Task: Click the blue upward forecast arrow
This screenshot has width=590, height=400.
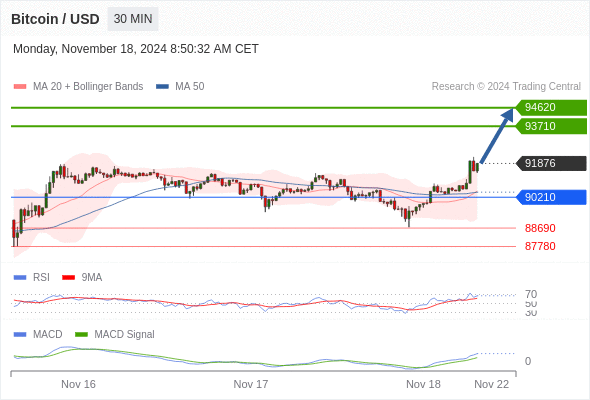Action: [497, 136]
